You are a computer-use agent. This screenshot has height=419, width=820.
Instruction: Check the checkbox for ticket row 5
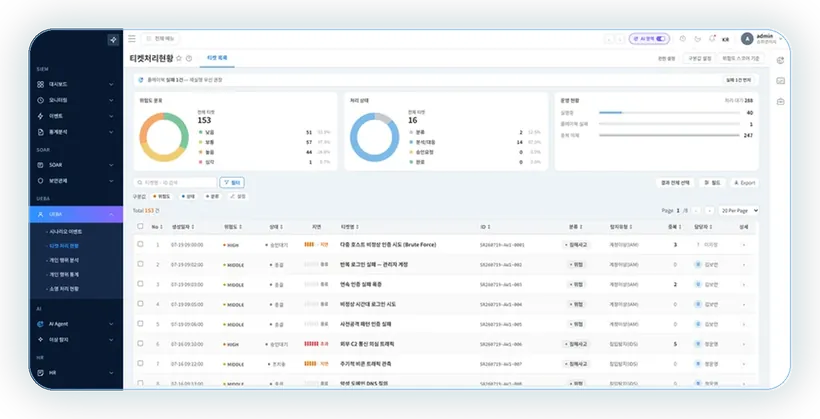pos(140,324)
